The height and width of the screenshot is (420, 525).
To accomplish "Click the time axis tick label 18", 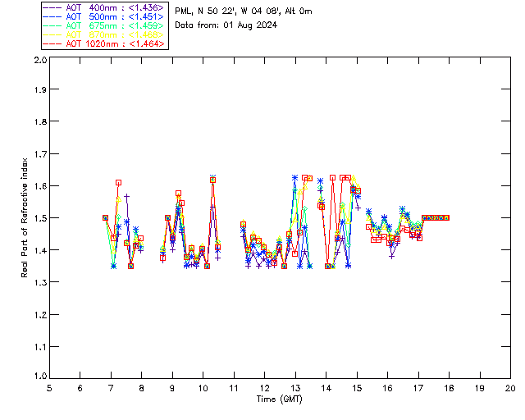I will 449,388.
